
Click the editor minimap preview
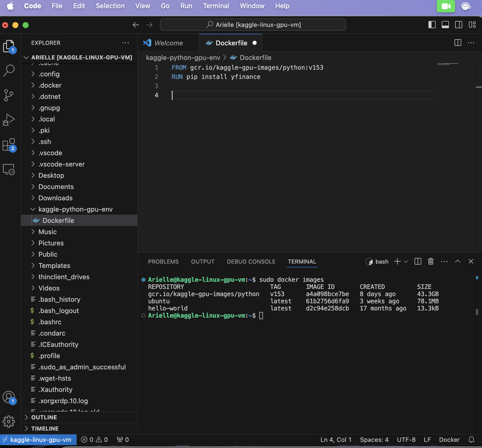(447, 64)
